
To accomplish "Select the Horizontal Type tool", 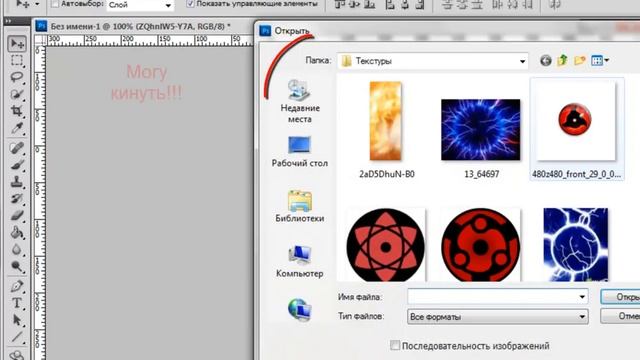I will coord(17,303).
